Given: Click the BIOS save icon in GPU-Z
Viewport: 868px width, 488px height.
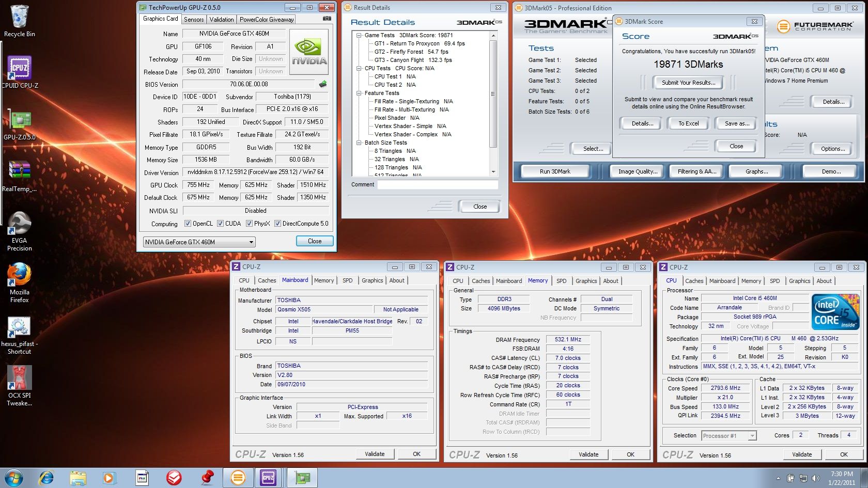Looking at the screenshot, I should click(x=323, y=84).
